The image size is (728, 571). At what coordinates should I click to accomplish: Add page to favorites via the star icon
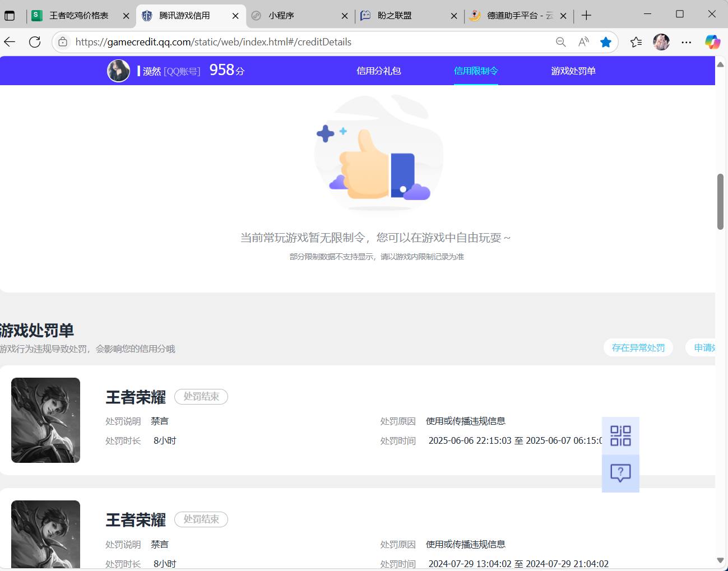(x=605, y=41)
